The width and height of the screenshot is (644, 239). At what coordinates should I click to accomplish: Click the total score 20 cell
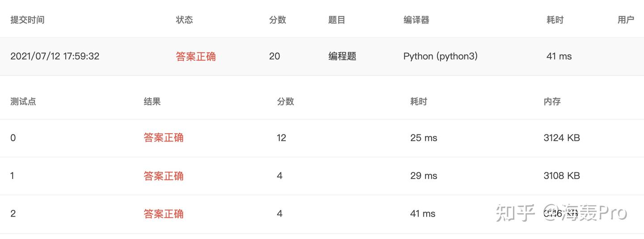pyautogui.click(x=275, y=56)
